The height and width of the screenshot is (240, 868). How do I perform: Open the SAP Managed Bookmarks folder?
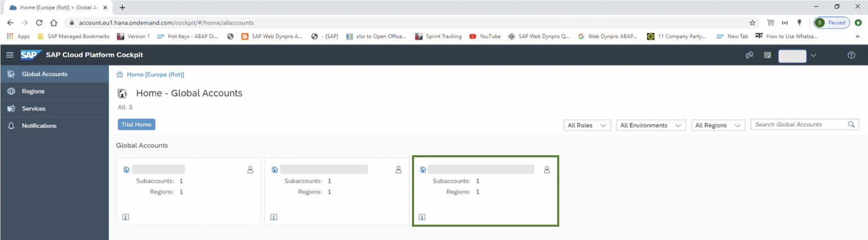(74, 36)
